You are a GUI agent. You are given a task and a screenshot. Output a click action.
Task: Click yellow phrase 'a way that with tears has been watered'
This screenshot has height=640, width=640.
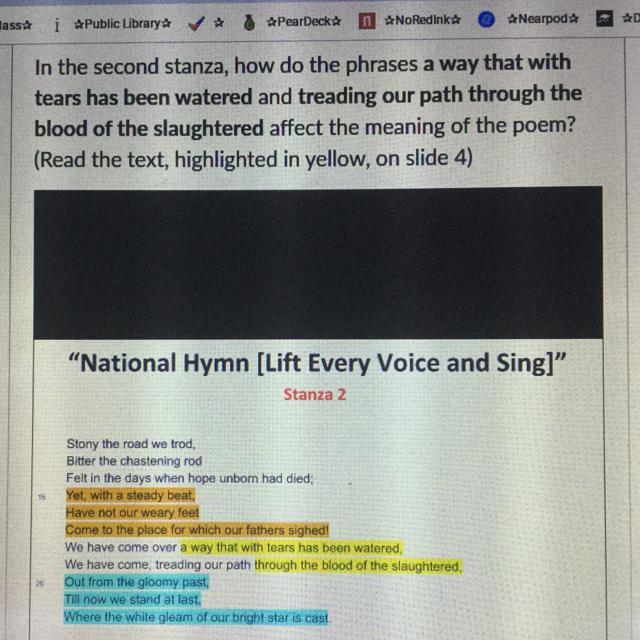point(291,547)
